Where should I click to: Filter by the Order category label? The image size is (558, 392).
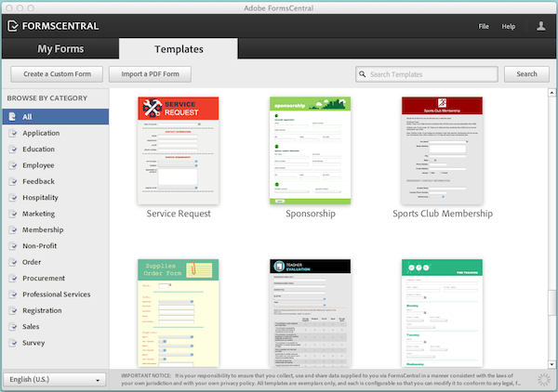click(x=32, y=262)
